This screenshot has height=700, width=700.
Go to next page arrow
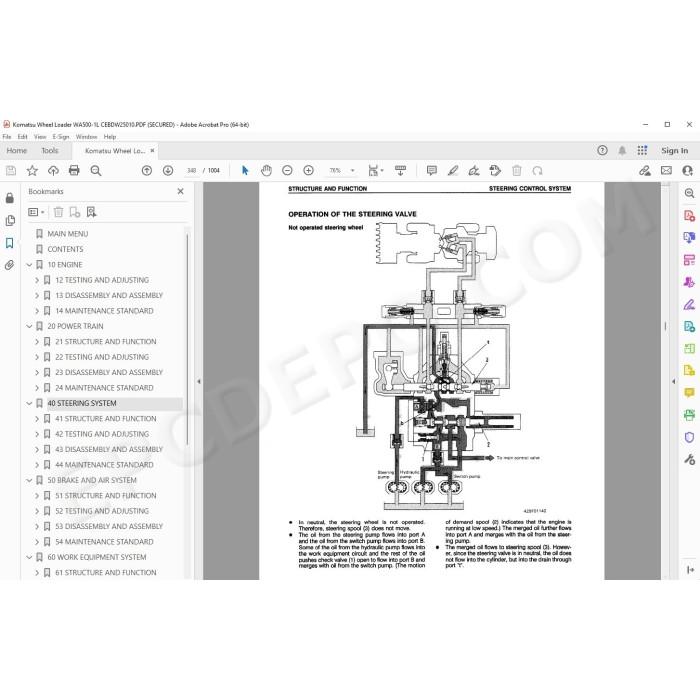[x=168, y=171]
